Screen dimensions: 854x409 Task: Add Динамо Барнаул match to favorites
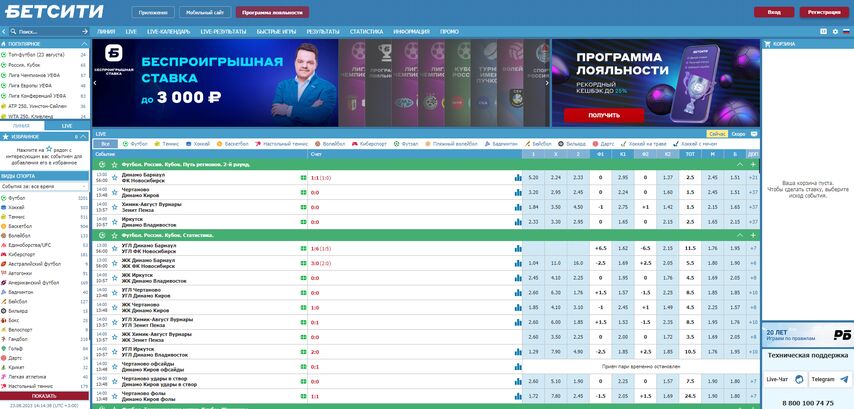click(x=114, y=178)
